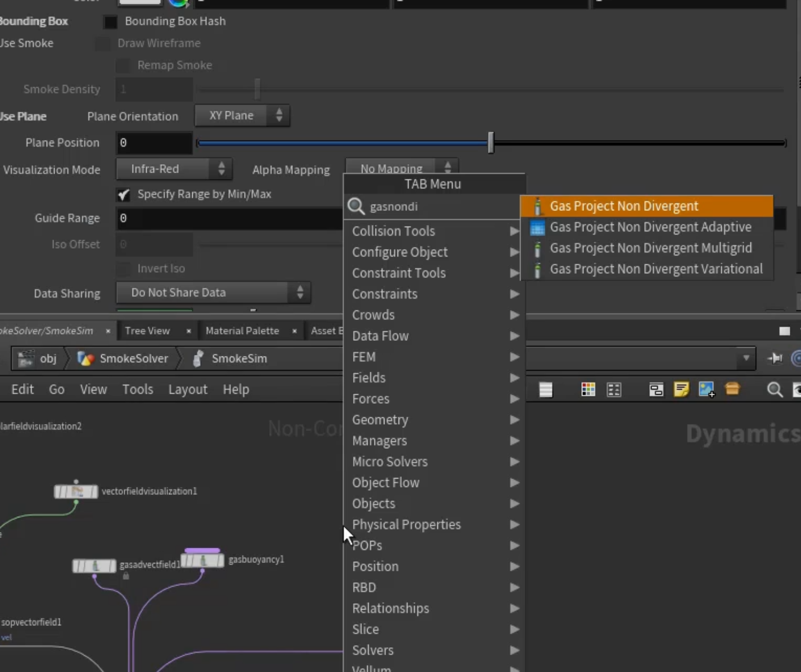Uncheck Specify Range by Min/Max
The height and width of the screenshot is (672, 801).
pos(123,195)
